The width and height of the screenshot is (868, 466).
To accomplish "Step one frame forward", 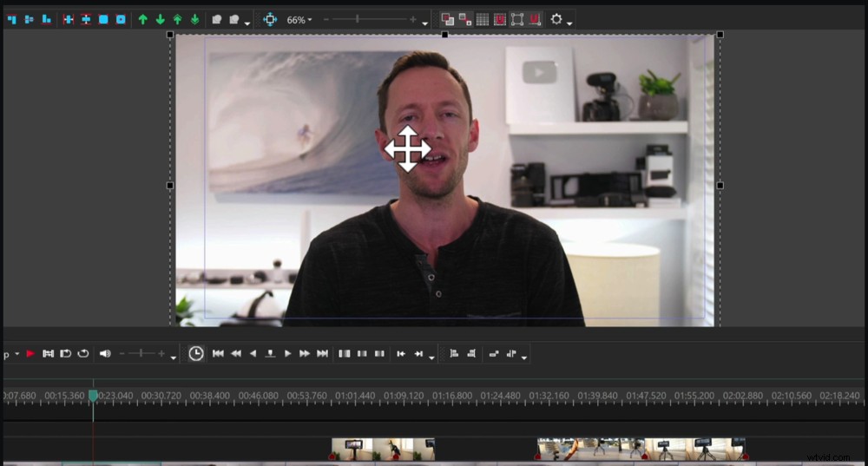I will (288, 354).
